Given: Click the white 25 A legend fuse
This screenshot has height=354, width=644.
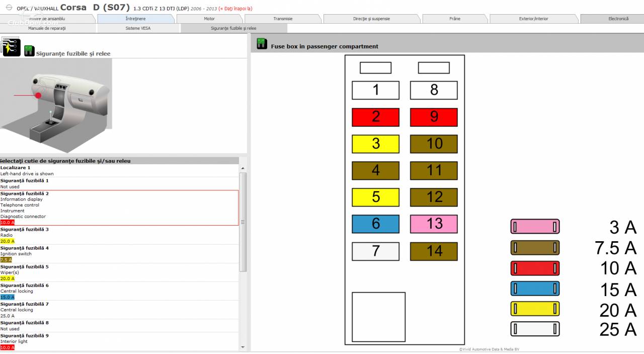Looking at the screenshot, I should pos(535,329).
